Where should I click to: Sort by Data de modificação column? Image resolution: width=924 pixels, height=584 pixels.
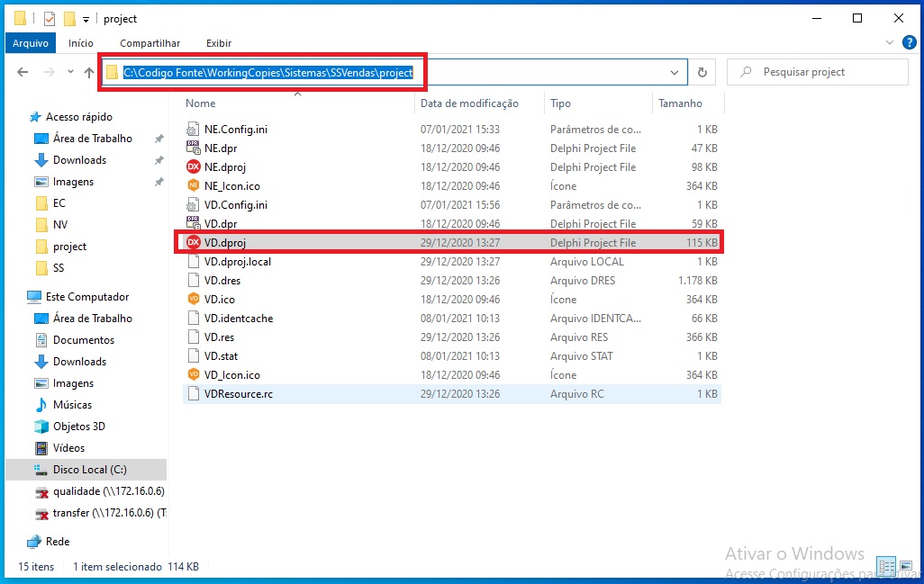[x=469, y=103]
